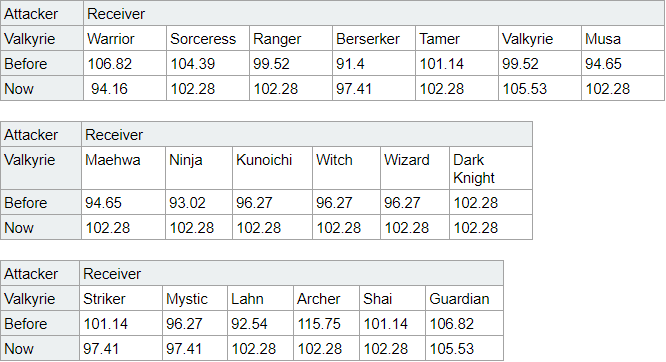This screenshot has height=362, width=666.
Task: Click the Mystic header cell
Action: 195,298
